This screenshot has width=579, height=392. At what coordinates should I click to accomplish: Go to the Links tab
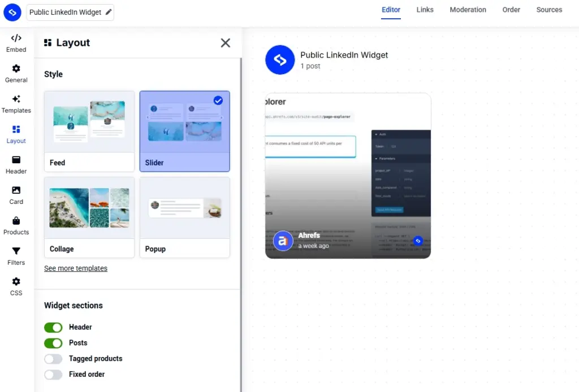(x=425, y=10)
